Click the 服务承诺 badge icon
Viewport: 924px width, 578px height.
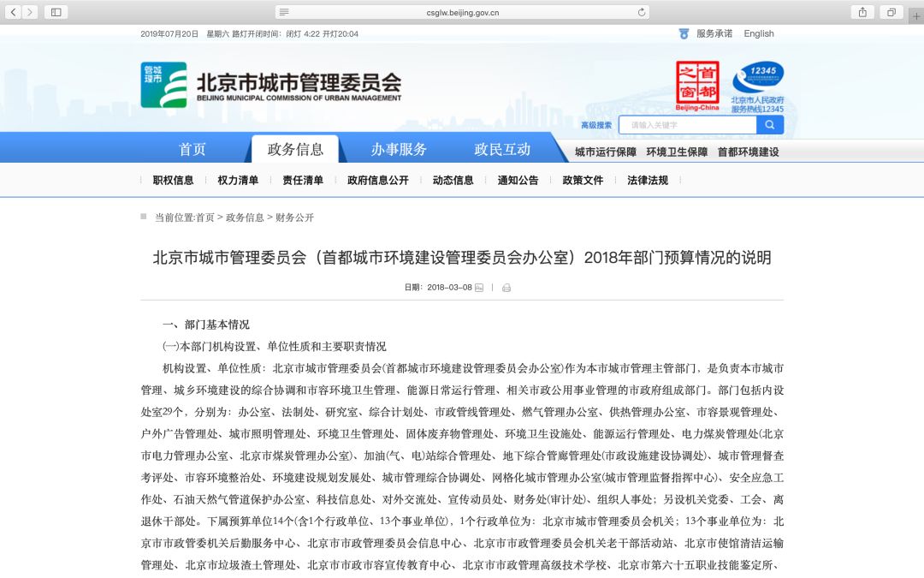click(x=684, y=34)
